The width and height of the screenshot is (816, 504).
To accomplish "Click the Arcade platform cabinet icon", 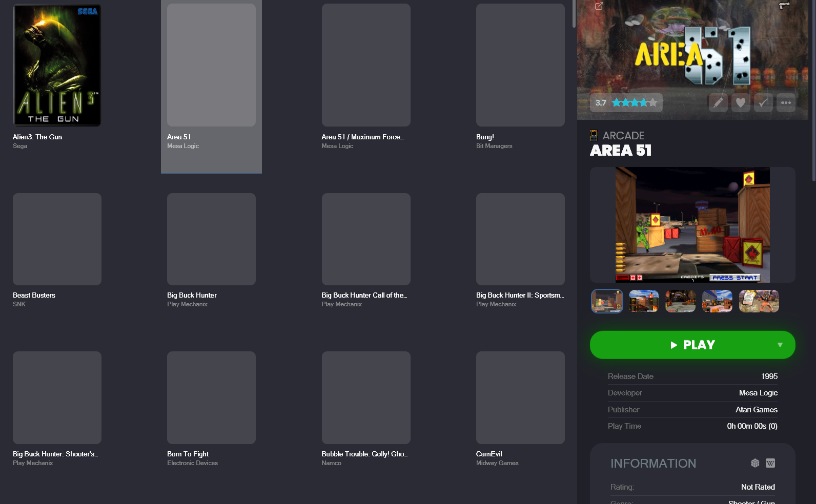I will pos(594,136).
